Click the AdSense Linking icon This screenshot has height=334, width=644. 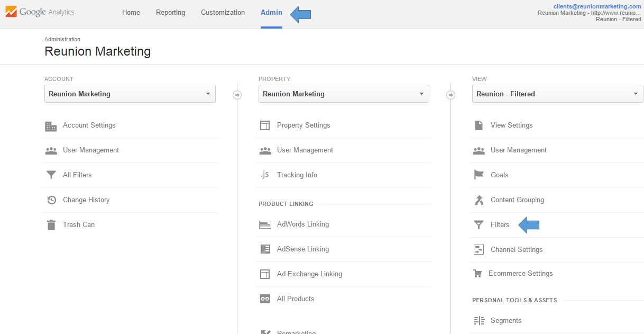265,249
